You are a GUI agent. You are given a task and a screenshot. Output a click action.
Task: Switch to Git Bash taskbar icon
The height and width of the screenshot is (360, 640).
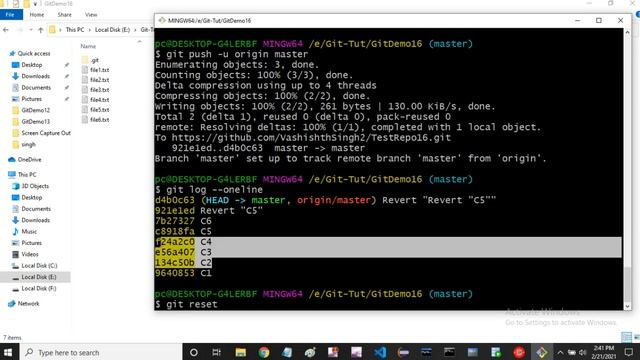click(x=542, y=352)
